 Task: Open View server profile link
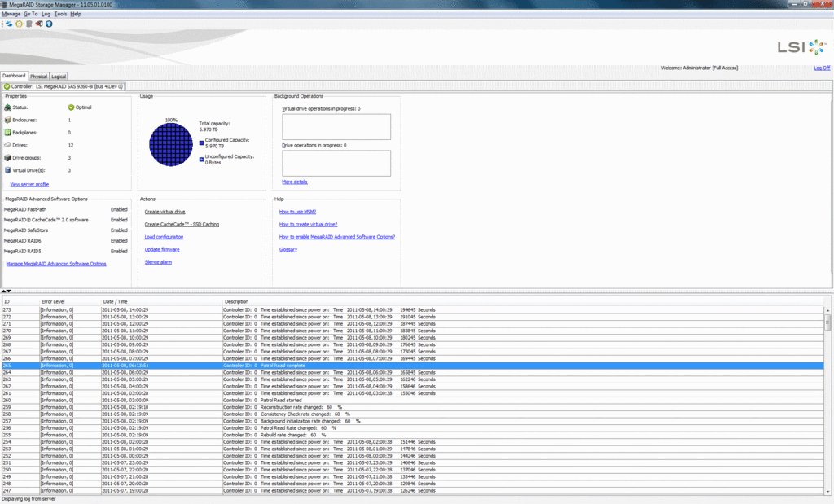click(30, 185)
